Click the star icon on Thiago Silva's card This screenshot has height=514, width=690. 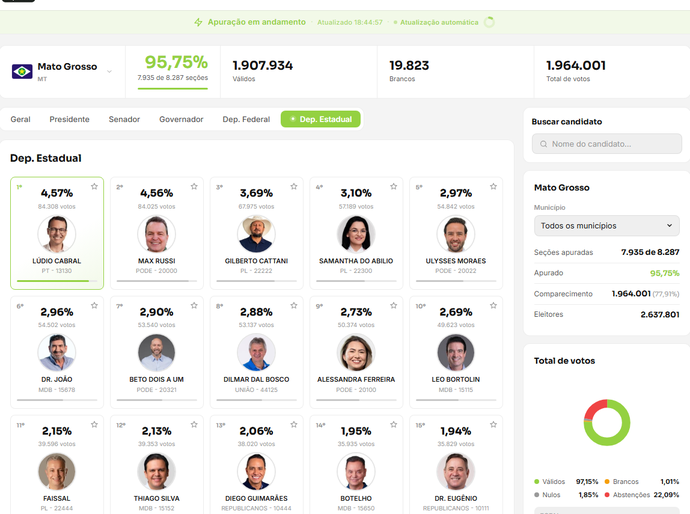click(194, 425)
